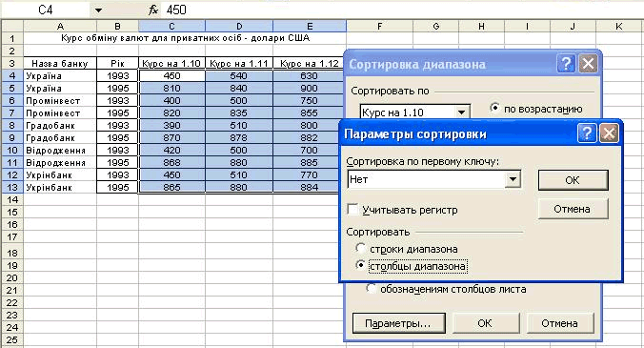
Task: Click the Курс на 1.10 header cell
Action: (x=171, y=64)
